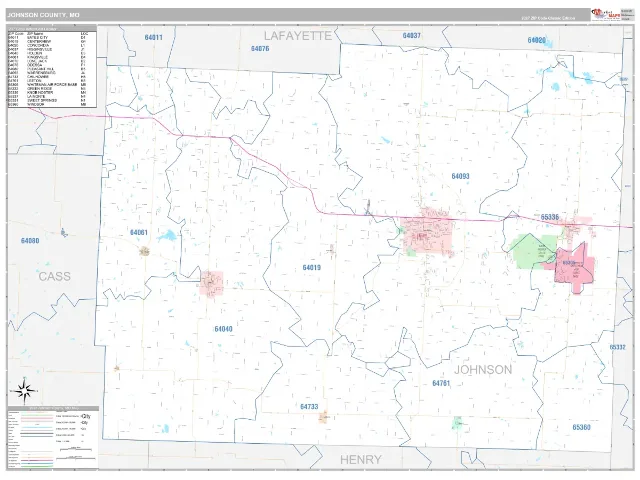640x480 pixels.
Task: Click WHITEMAN AIR FORCE BASE index row
Action: 47,84
